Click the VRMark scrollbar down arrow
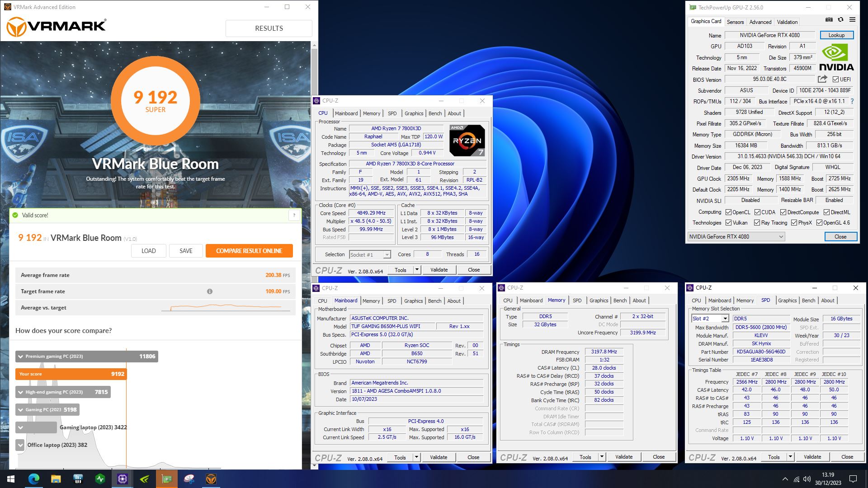 click(315, 466)
